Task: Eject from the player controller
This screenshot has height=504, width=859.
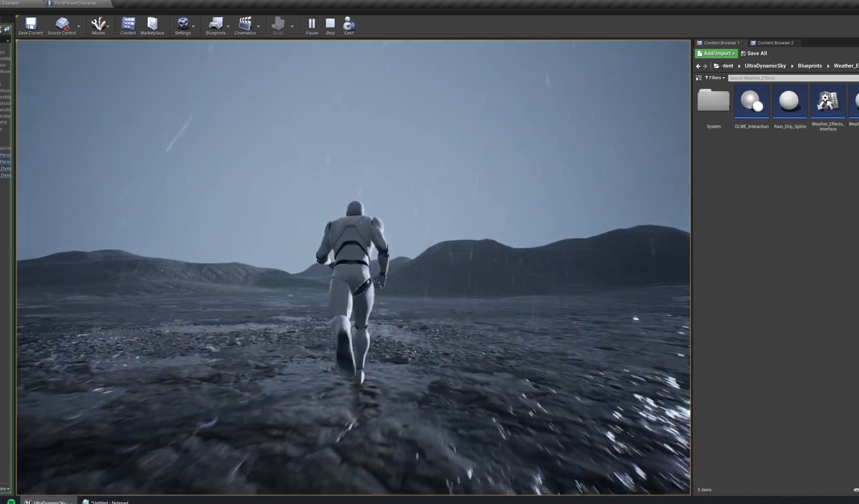Action: (349, 25)
